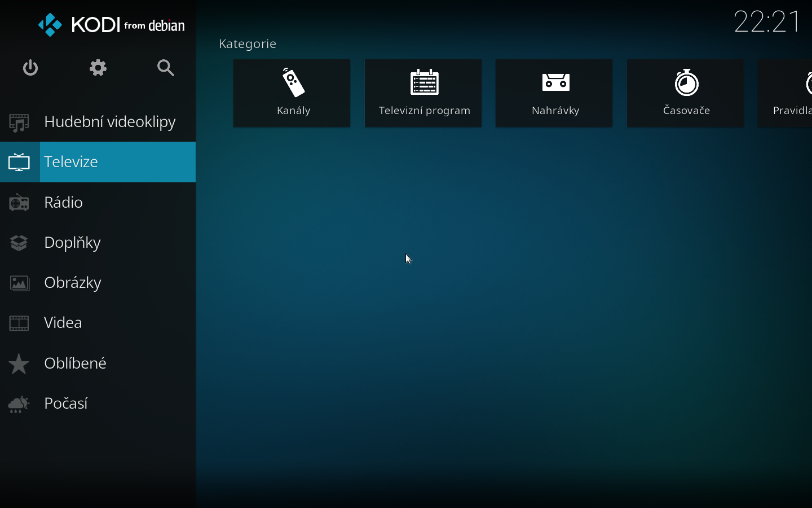
Task: Open the settings gear icon
Action: 98,68
